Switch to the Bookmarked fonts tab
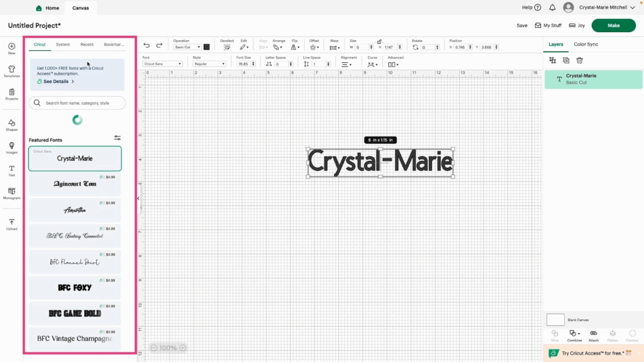Image resolution: width=644 pixels, height=362 pixels. point(114,45)
